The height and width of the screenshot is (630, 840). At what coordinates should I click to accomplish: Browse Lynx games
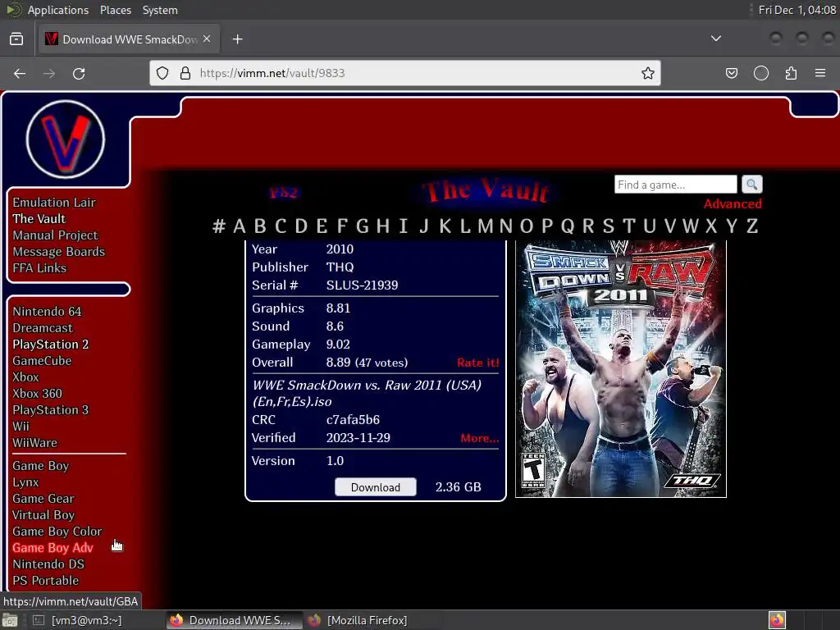click(25, 482)
